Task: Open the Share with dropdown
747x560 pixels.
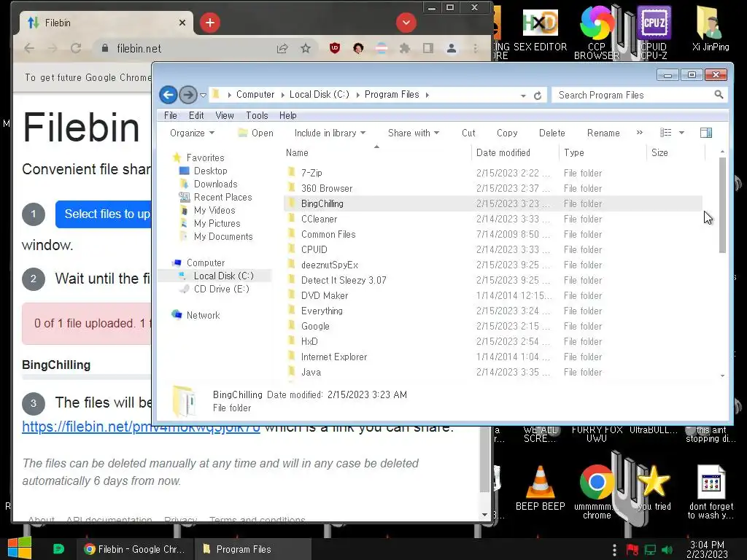Action: tap(413, 133)
